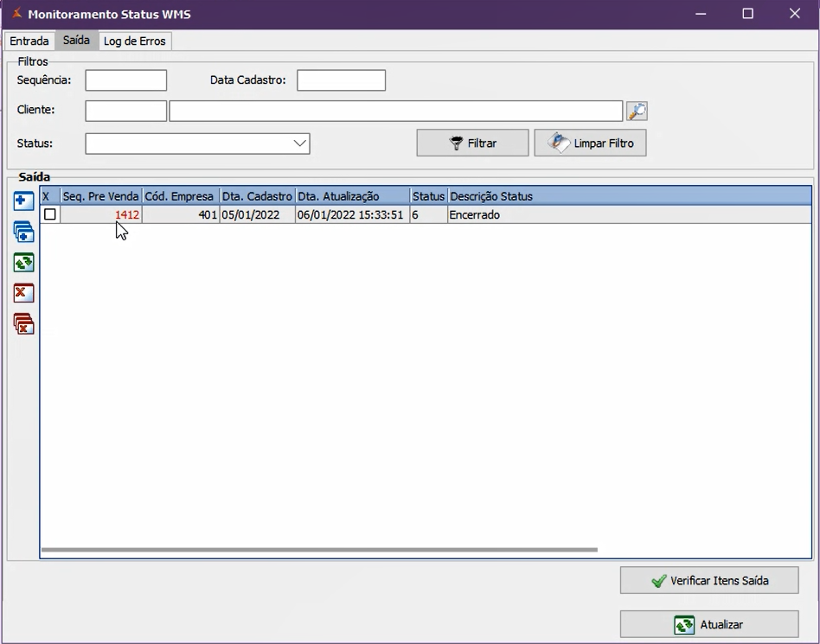This screenshot has height=644, width=820.
Task: Tick the checkbox for row 1412
Action: coord(50,214)
